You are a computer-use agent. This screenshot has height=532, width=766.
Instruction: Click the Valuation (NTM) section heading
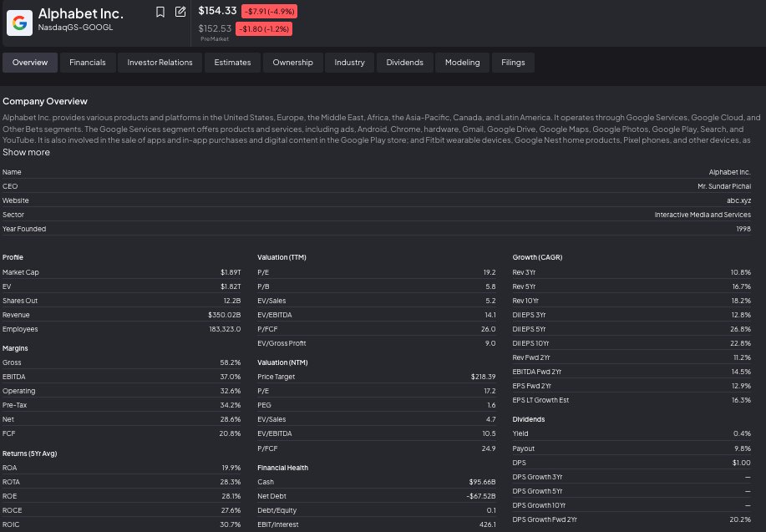tap(282, 362)
